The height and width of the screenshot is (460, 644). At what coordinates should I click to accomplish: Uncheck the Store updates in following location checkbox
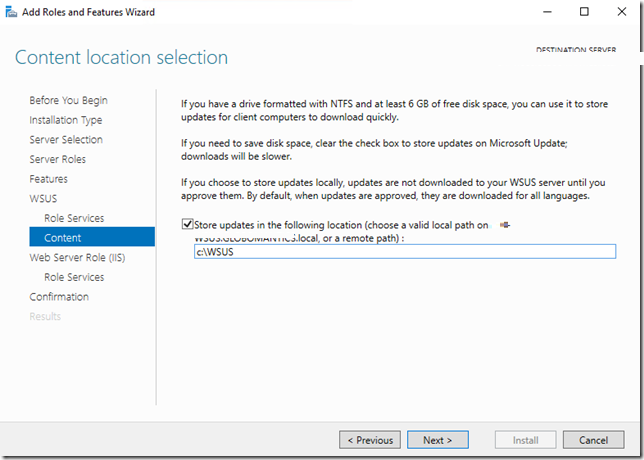(187, 225)
